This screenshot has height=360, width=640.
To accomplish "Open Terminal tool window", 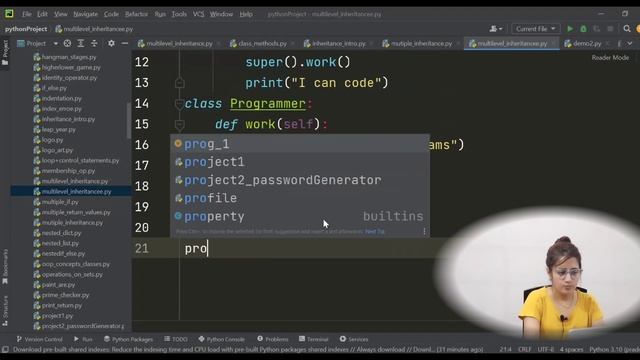I will pyautogui.click(x=313, y=339).
